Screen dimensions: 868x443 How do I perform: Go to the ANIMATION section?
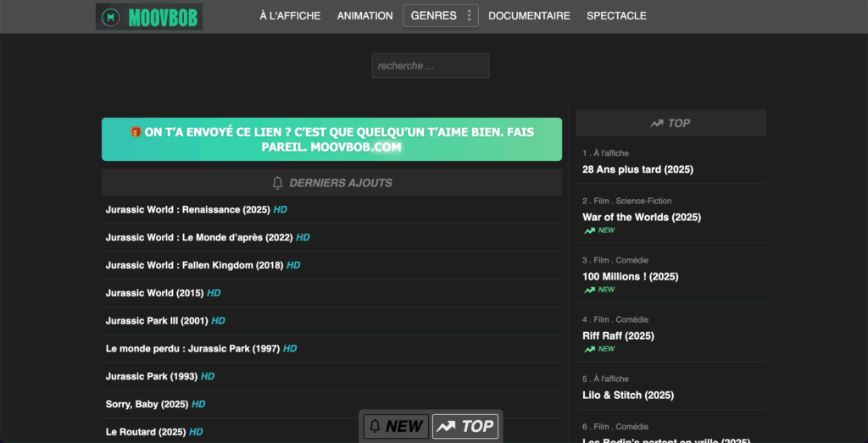(364, 16)
